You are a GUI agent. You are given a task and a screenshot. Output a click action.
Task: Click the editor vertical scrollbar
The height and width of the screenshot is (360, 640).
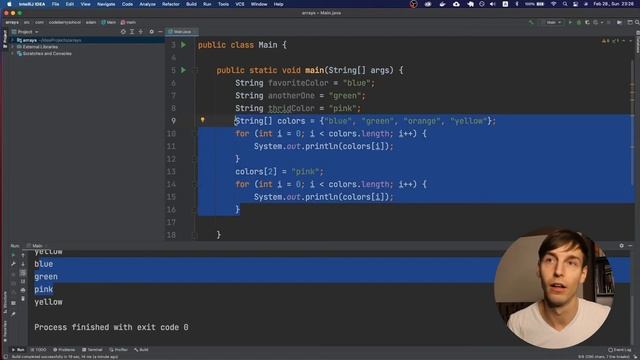click(x=632, y=122)
